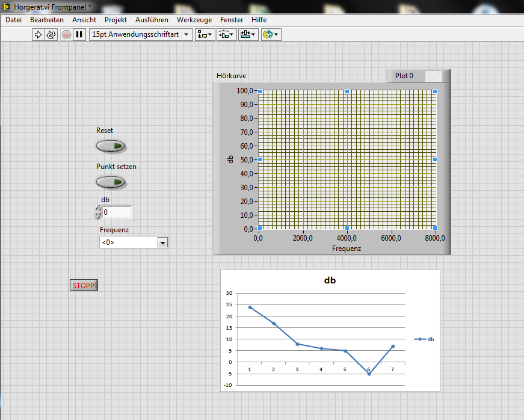Open the Resize Objects toolbar menu

coord(248,34)
